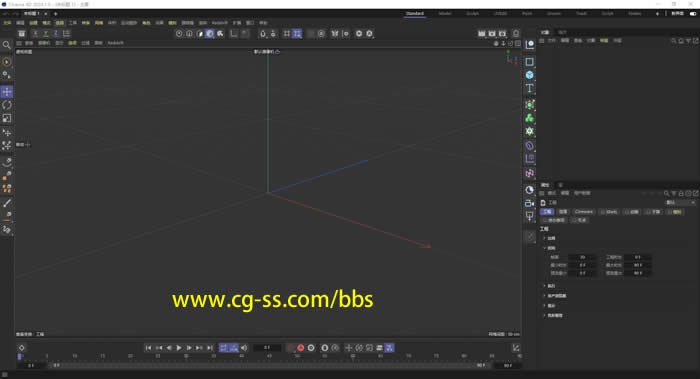Switch to the Standard layout tab
700x379 pixels.
click(x=415, y=14)
